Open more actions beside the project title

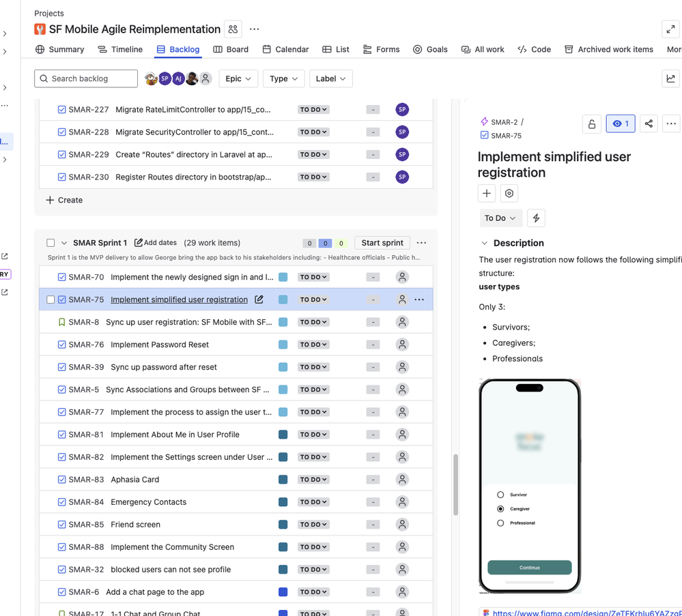pos(253,29)
